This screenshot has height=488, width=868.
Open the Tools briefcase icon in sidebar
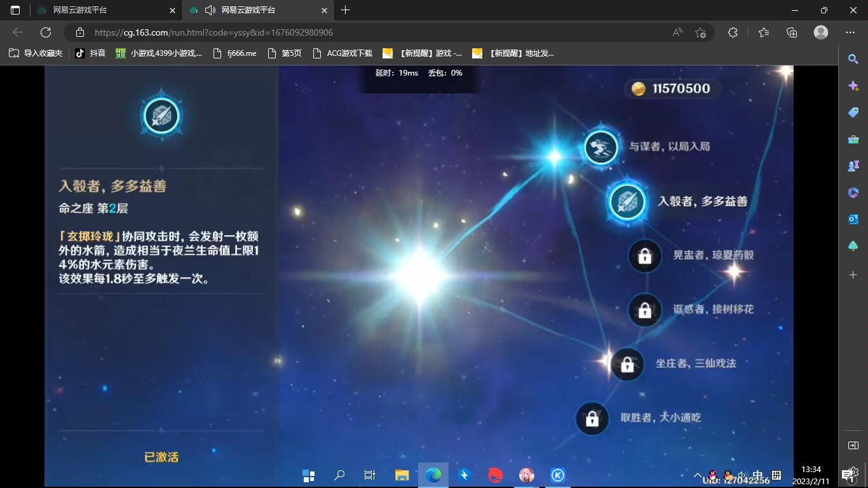tap(853, 139)
